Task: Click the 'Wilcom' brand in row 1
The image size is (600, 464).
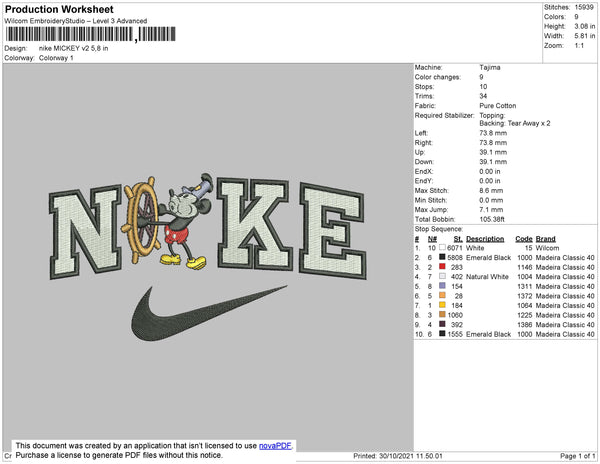Action: [547, 248]
